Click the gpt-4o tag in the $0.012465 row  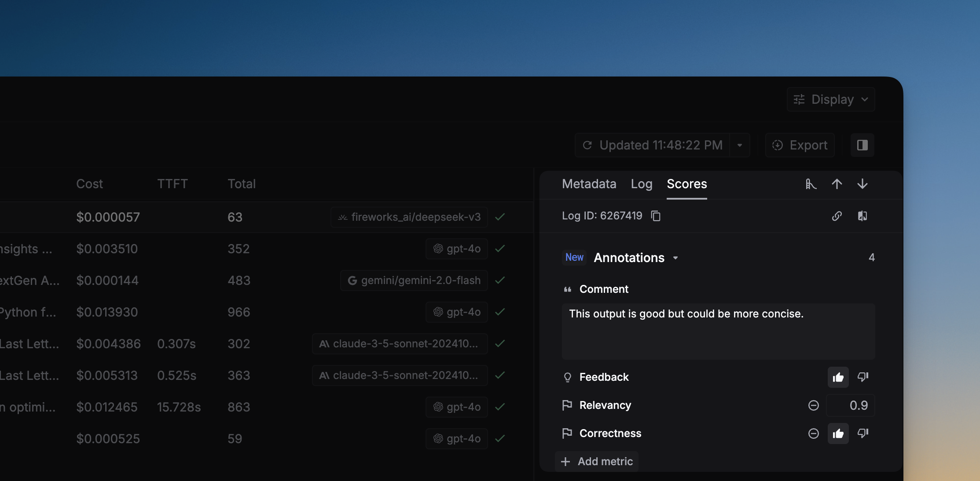point(456,407)
